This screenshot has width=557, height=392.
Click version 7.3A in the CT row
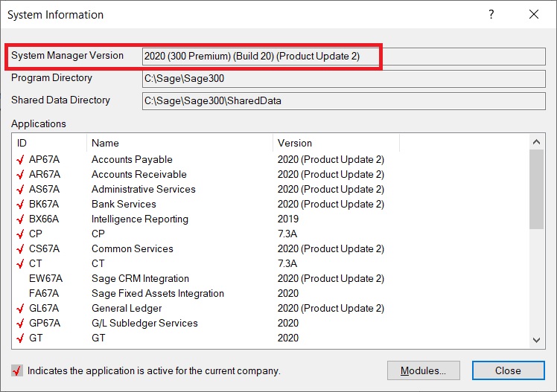[x=287, y=264]
